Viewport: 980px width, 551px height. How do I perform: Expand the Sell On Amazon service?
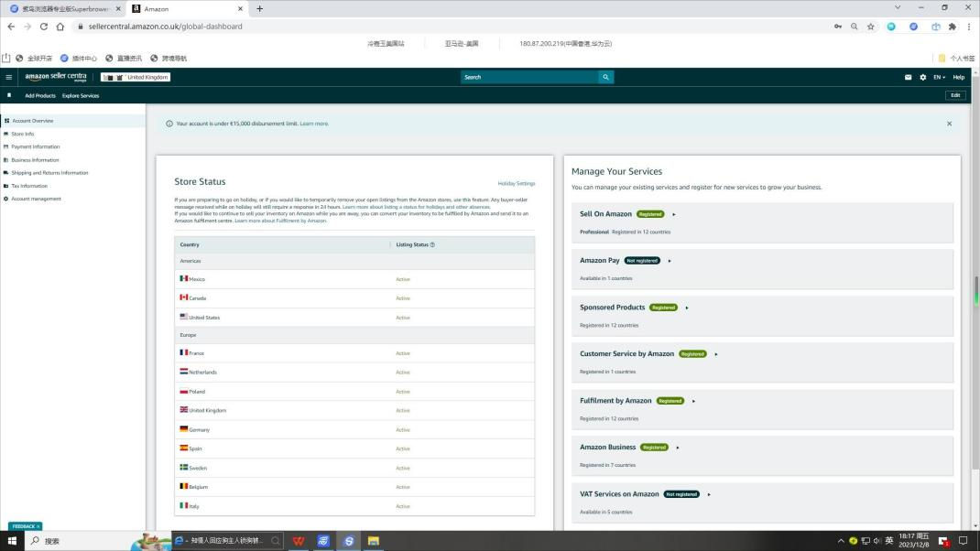[x=674, y=214]
